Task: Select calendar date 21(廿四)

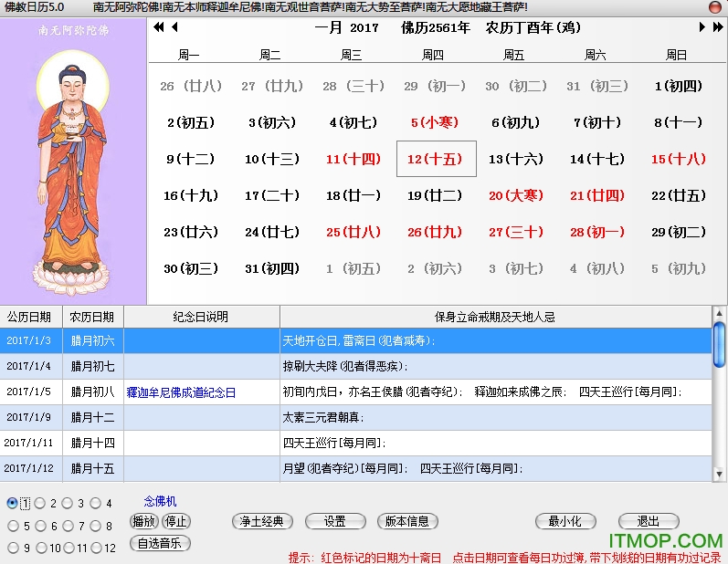Action: pos(597,195)
